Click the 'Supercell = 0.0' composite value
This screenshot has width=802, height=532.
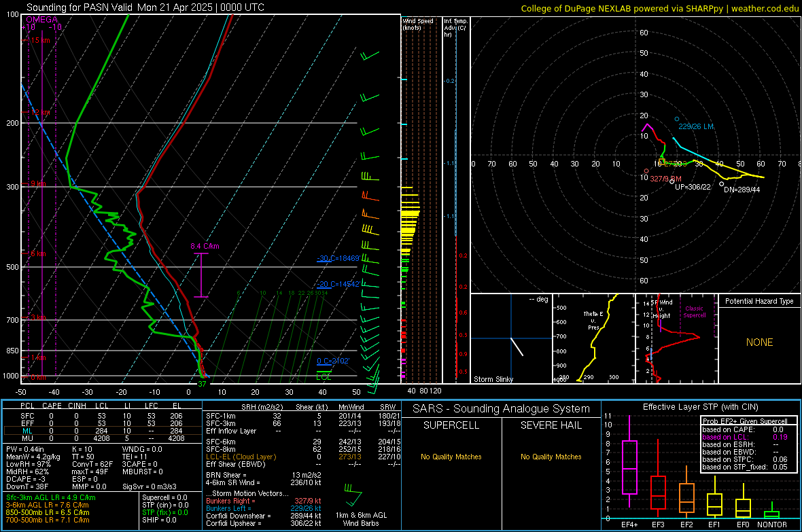point(164,497)
